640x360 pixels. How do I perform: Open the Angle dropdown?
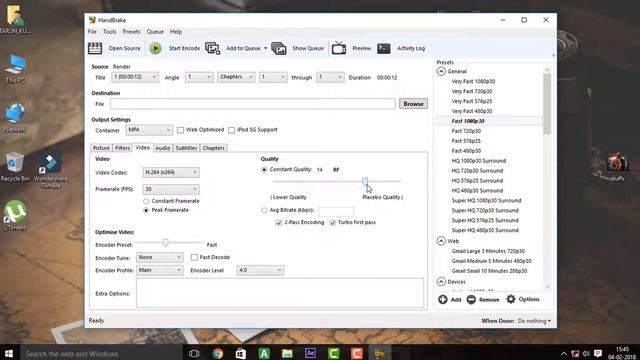[x=199, y=77]
